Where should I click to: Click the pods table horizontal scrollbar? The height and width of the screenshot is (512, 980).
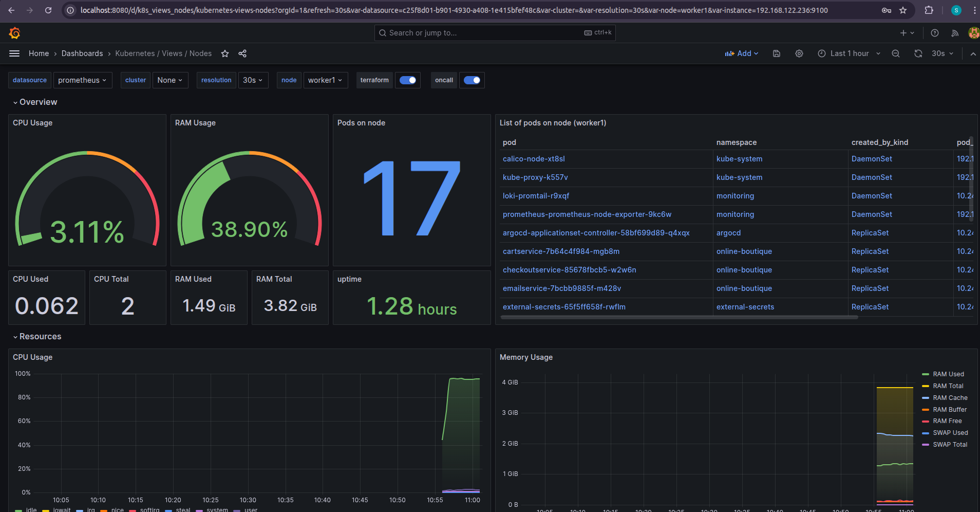[679, 318]
